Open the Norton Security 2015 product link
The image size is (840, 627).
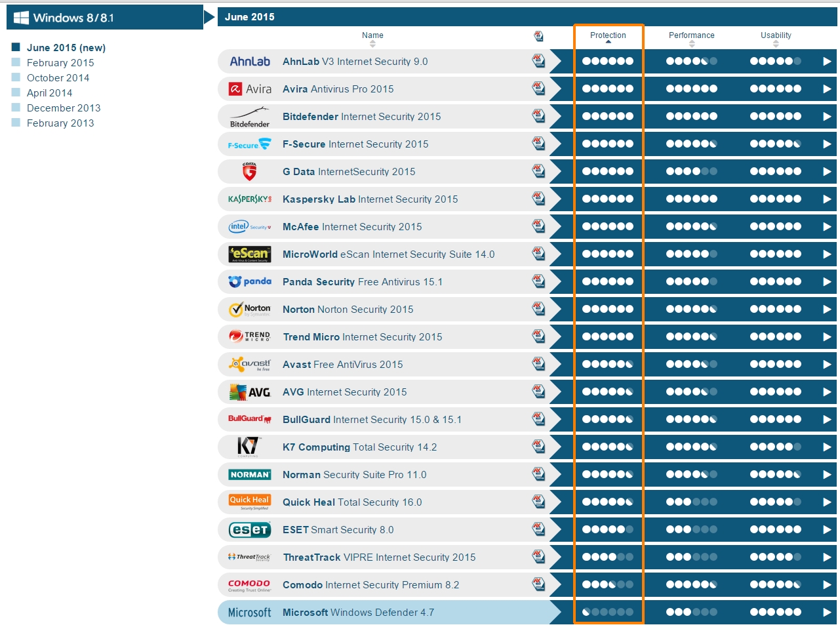348,309
